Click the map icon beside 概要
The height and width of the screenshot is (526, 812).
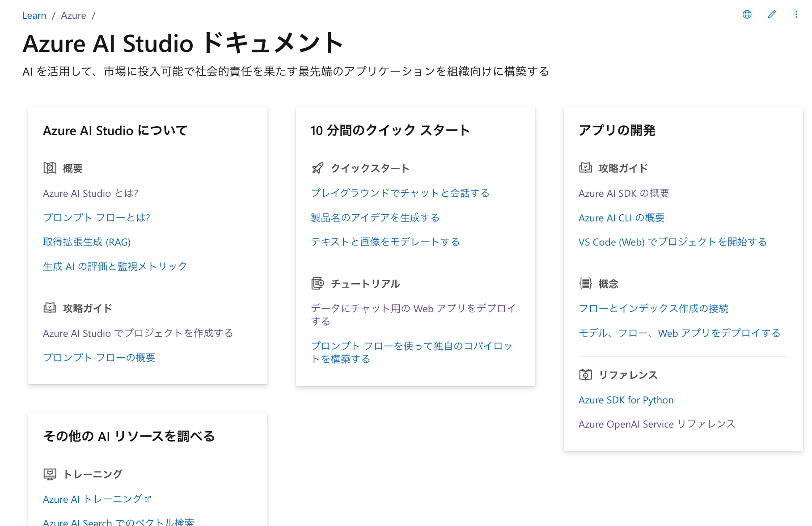[50, 168]
